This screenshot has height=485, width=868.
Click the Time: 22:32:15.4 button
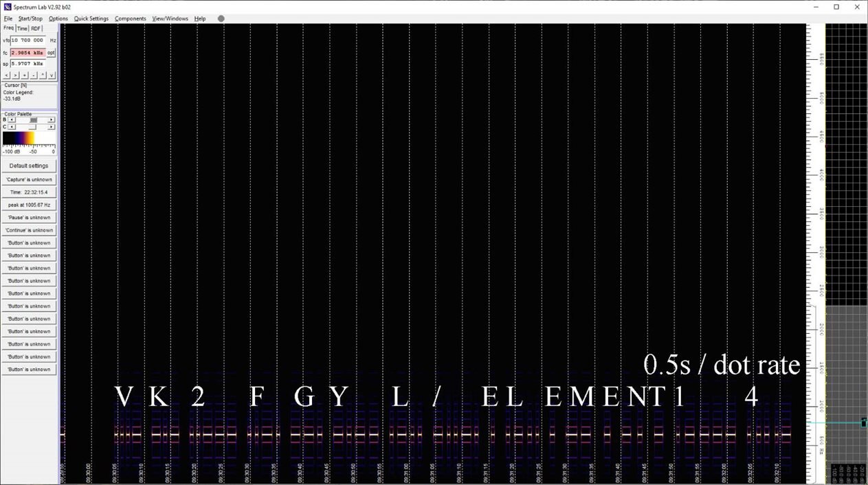(29, 192)
